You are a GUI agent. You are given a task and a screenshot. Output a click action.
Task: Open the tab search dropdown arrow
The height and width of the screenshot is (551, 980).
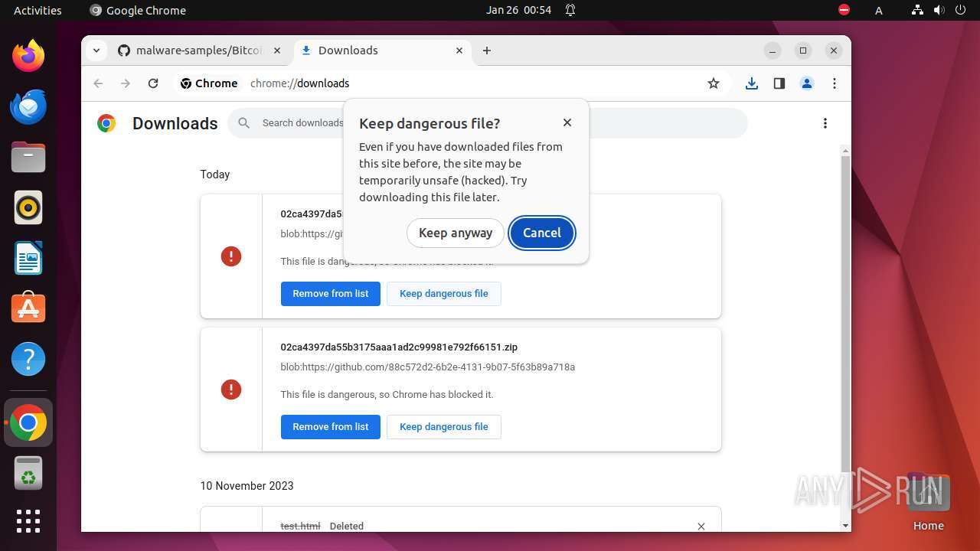tap(96, 51)
